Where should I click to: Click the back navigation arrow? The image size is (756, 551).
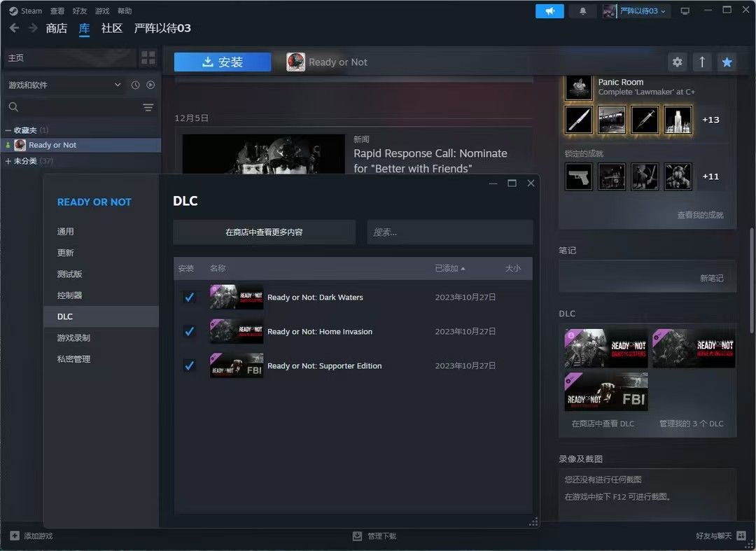[x=14, y=28]
